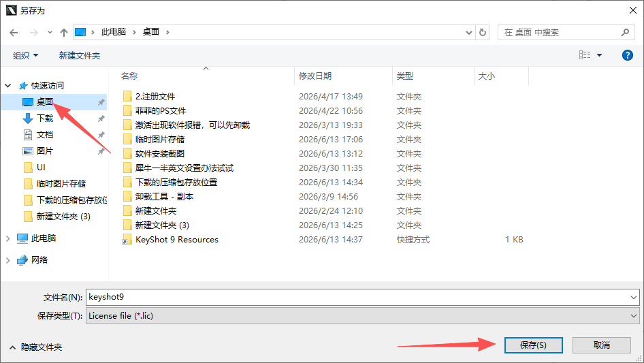Sort by the 修改日期 column header
Screen dimensions: 644x363
315,76
